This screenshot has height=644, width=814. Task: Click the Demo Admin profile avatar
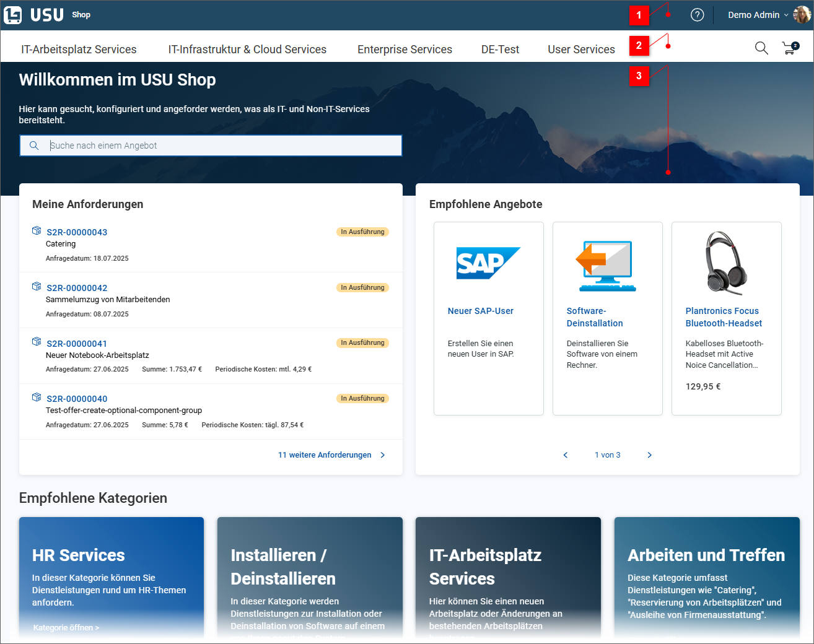click(x=802, y=15)
